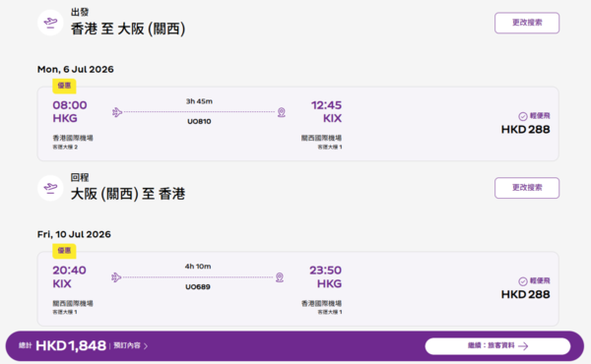Click 繼續：旅客資料 to continue
Image resolution: width=591 pixels, height=364 pixels.
coord(497,346)
